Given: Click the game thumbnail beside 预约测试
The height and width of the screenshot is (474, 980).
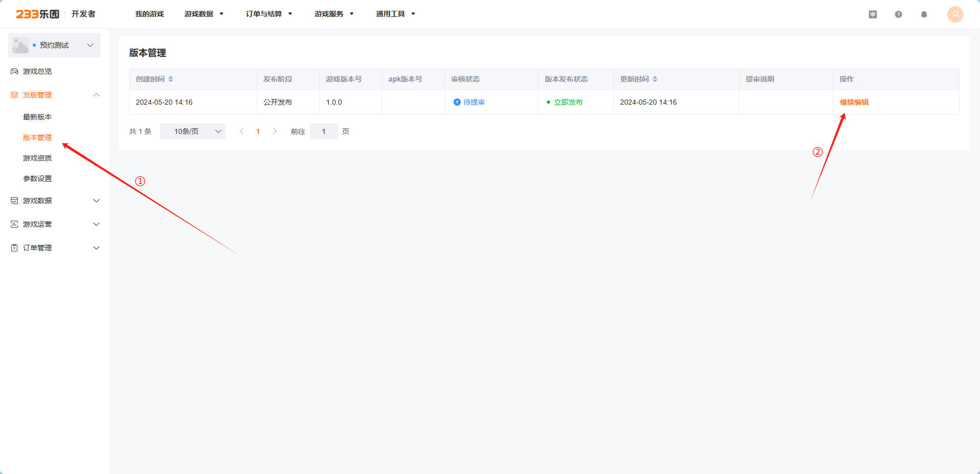Looking at the screenshot, I should click(21, 45).
